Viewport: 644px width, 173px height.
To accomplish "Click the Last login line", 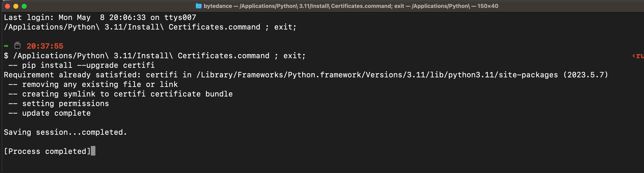I will pos(100,17).
